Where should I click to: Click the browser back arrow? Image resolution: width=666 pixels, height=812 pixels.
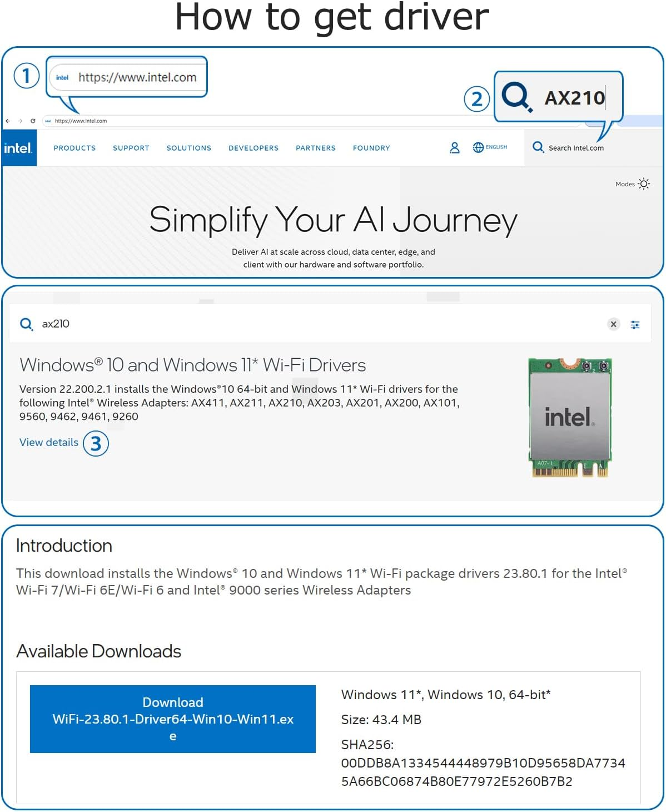point(8,121)
